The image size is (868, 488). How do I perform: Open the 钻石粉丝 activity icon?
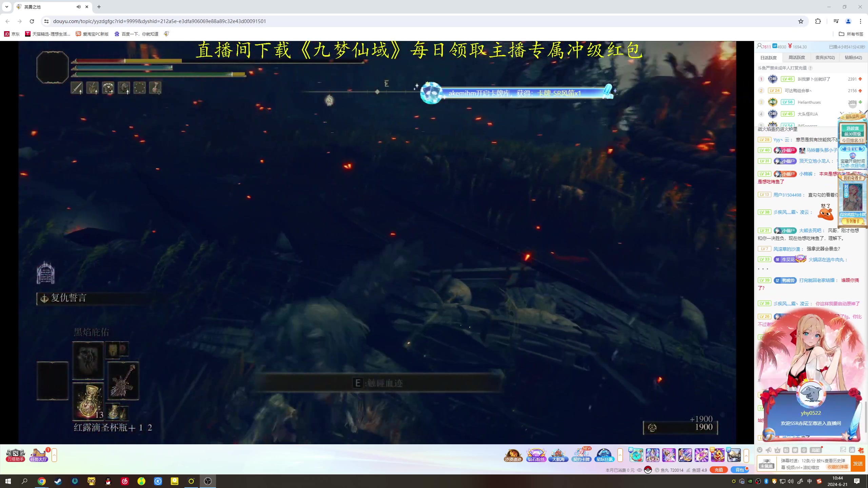click(x=536, y=455)
